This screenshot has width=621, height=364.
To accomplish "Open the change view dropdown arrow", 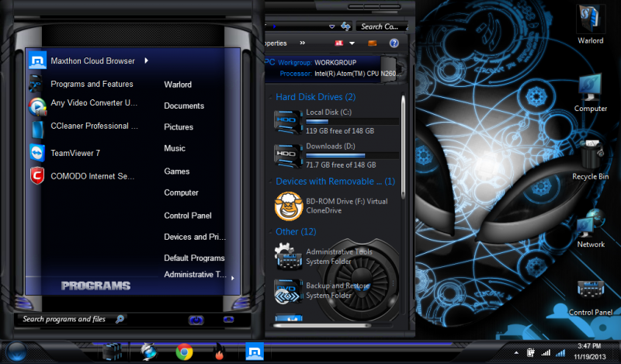I will 352,43.
